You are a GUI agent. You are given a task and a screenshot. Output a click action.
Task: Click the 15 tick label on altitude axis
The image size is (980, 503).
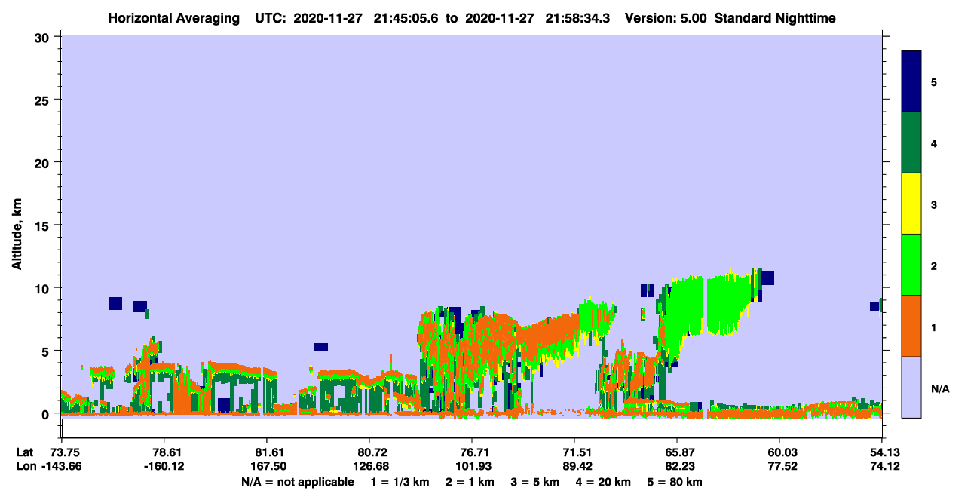tap(44, 225)
